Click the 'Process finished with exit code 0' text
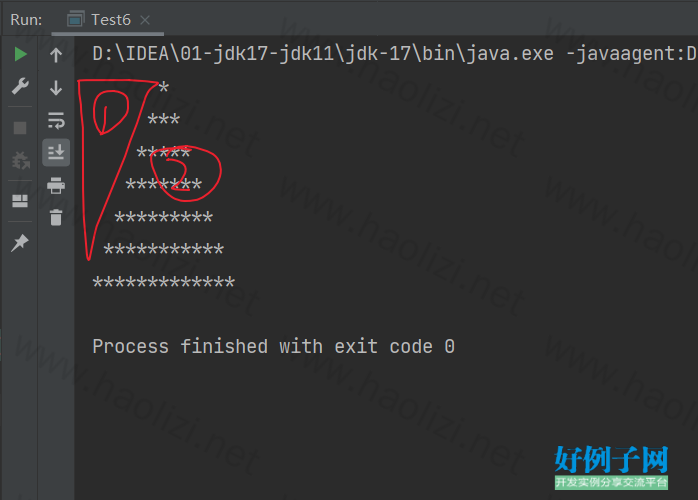Screen dimensions: 698x500 click(x=273, y=346)
